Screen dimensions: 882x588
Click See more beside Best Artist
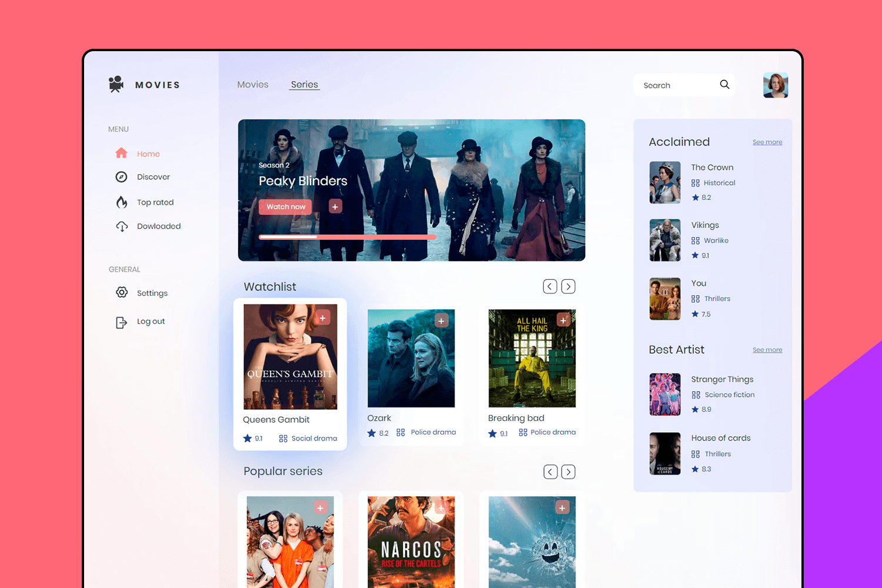point(767,350)
